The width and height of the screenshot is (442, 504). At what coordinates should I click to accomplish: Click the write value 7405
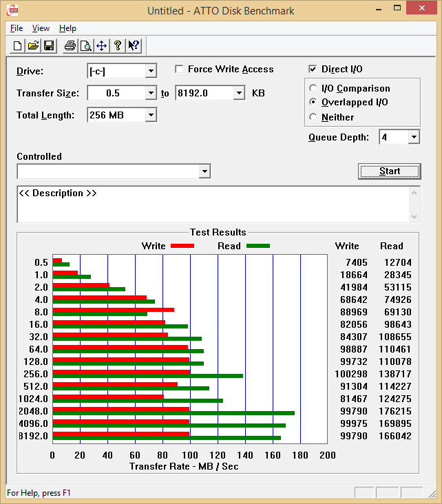[357, 262]
